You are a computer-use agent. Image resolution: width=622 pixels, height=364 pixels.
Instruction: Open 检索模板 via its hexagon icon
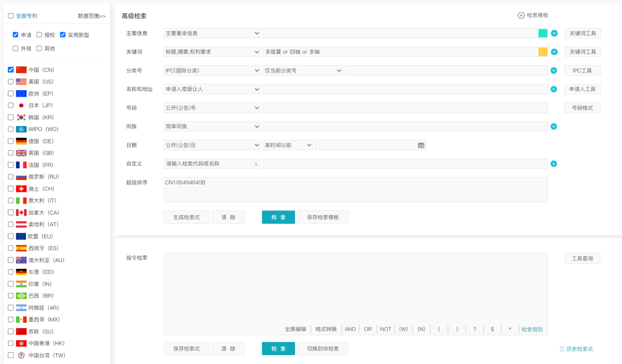pos(521,15)
